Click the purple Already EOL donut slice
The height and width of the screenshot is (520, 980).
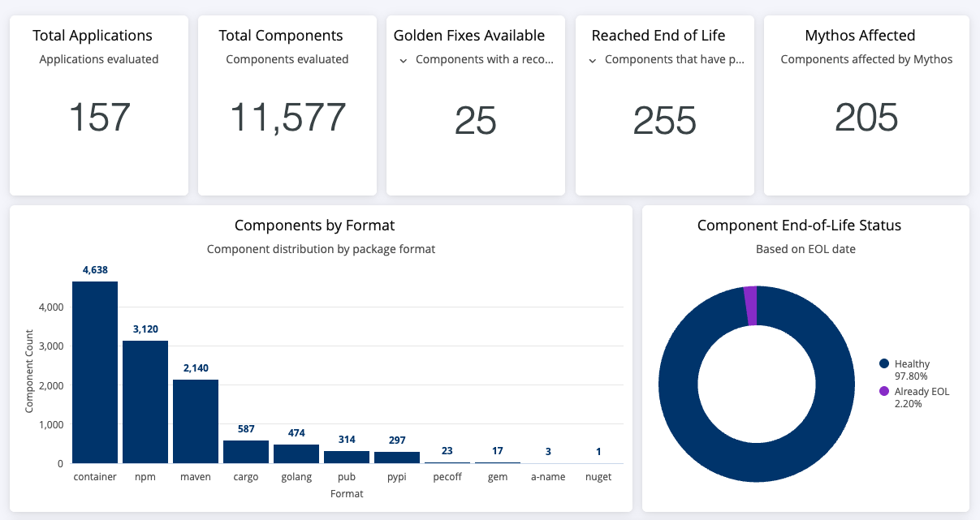coord(750,305)
